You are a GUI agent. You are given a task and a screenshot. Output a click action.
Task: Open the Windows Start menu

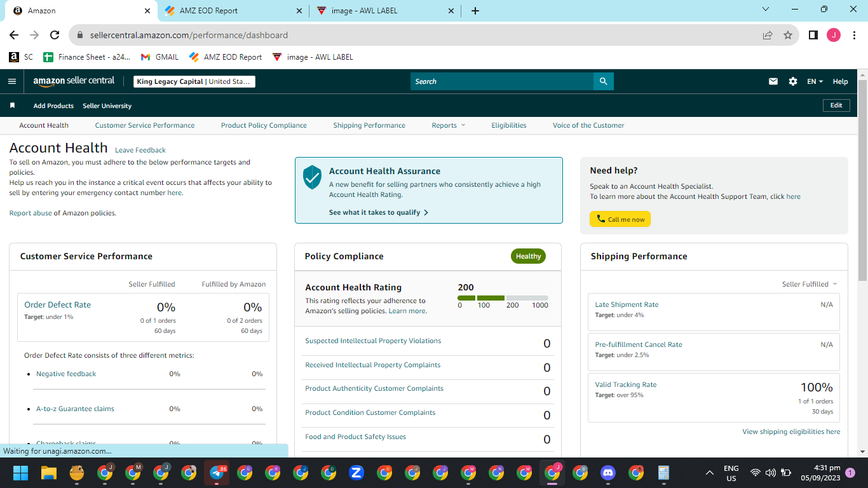tap(21, 473)
